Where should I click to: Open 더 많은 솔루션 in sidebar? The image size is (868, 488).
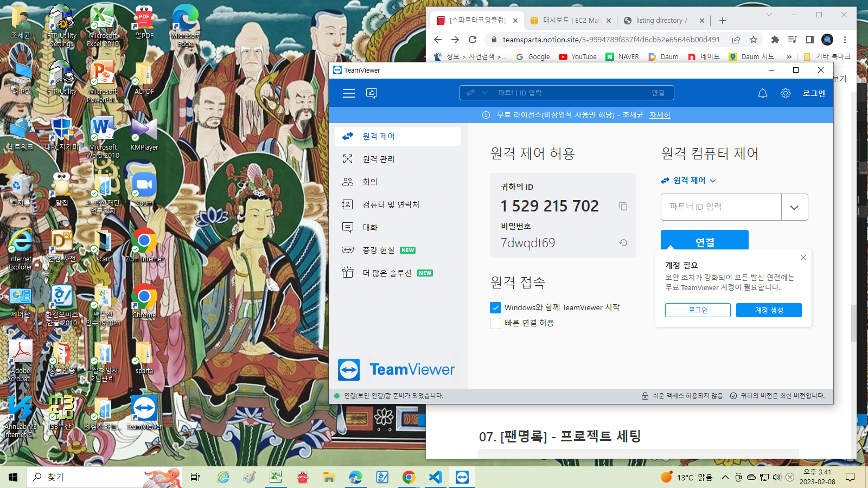[398, 273]
